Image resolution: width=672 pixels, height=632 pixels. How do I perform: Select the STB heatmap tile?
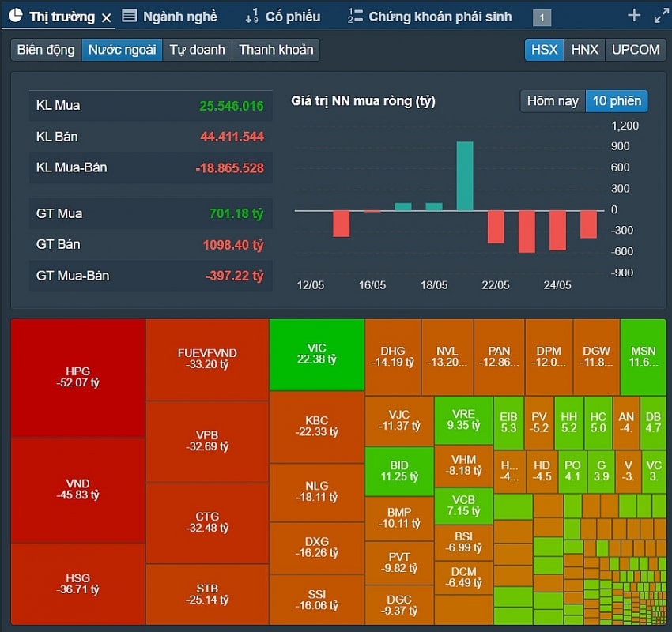pos(207,594)
